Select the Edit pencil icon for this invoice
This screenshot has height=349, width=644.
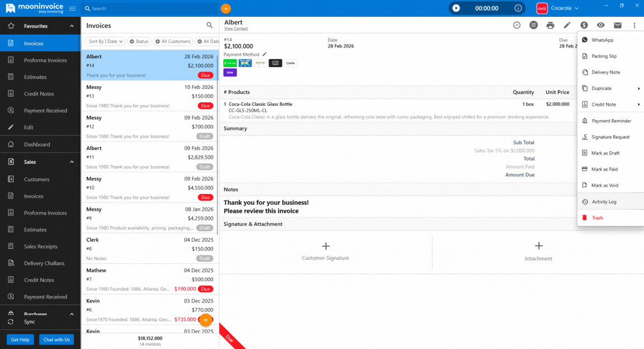(567, 25)
